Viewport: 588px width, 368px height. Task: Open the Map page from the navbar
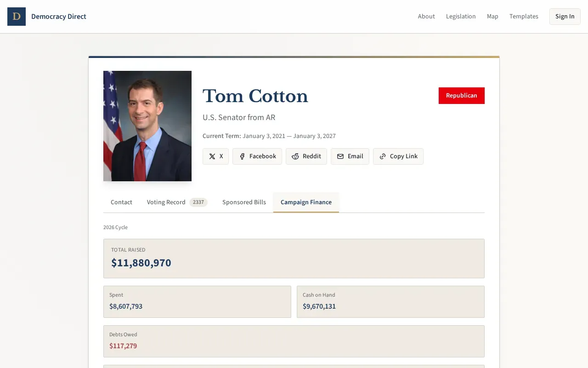pos(492,16)
